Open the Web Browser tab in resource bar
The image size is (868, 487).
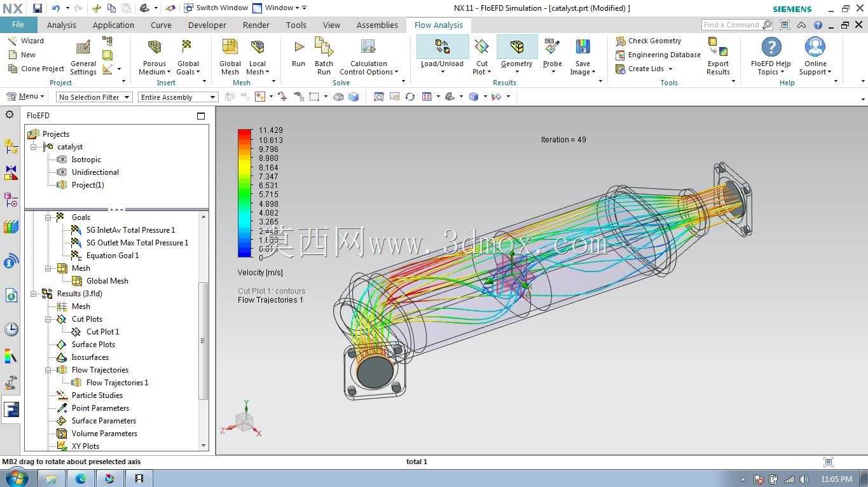click(x=11, y=295)
